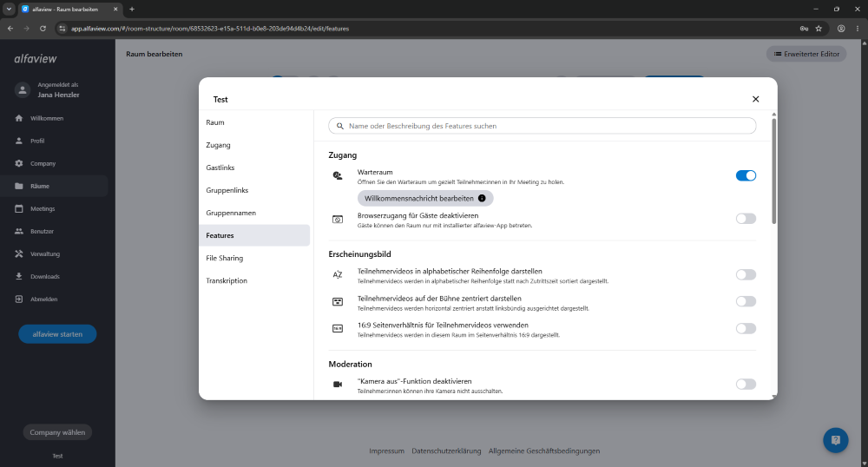Click the browser back arrow

click(10, 29)
